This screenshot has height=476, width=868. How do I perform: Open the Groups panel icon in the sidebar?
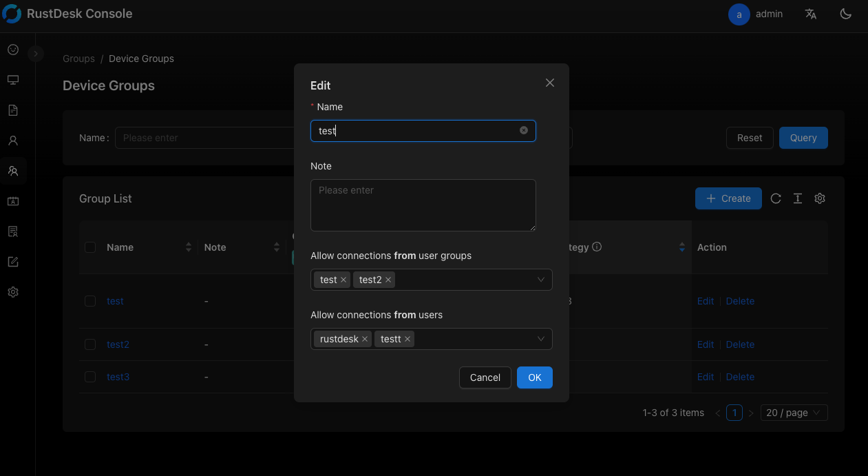12,170
